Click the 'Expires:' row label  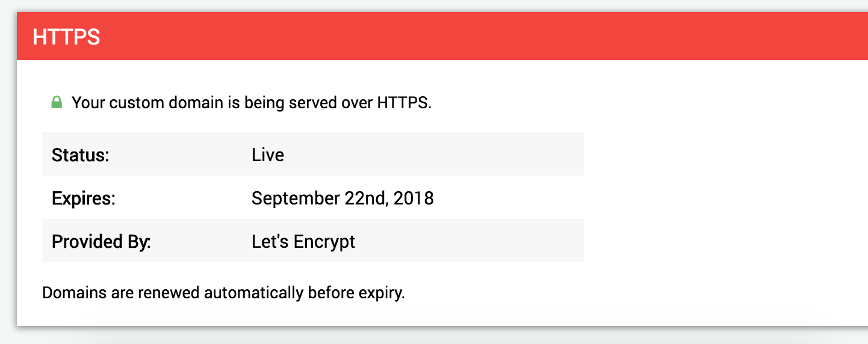83,198
